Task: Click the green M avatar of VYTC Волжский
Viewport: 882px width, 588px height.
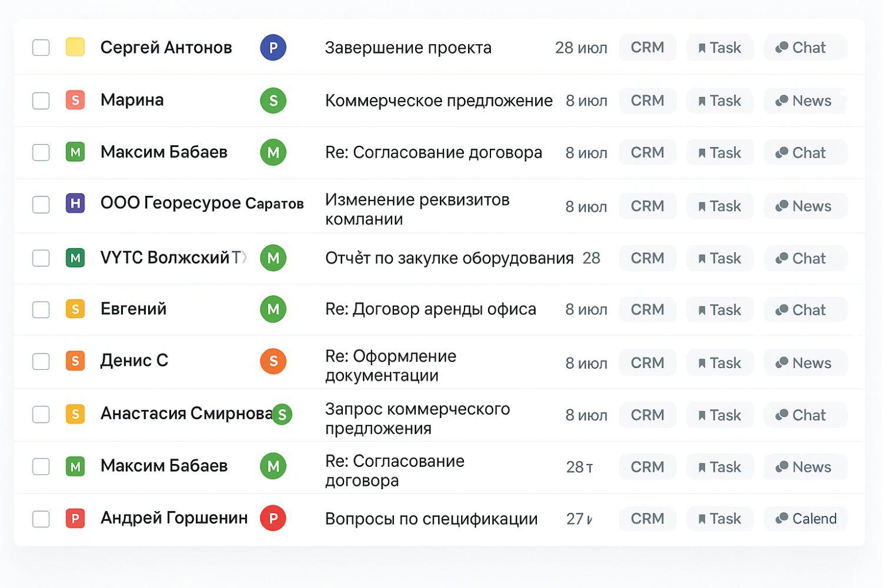Action: click(x=273, y=258)
